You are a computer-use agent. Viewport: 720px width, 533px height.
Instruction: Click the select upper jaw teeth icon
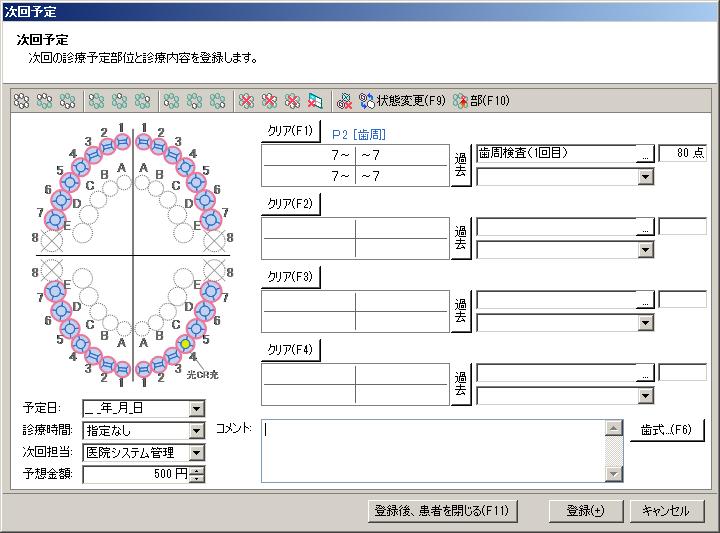pos(44,101)
